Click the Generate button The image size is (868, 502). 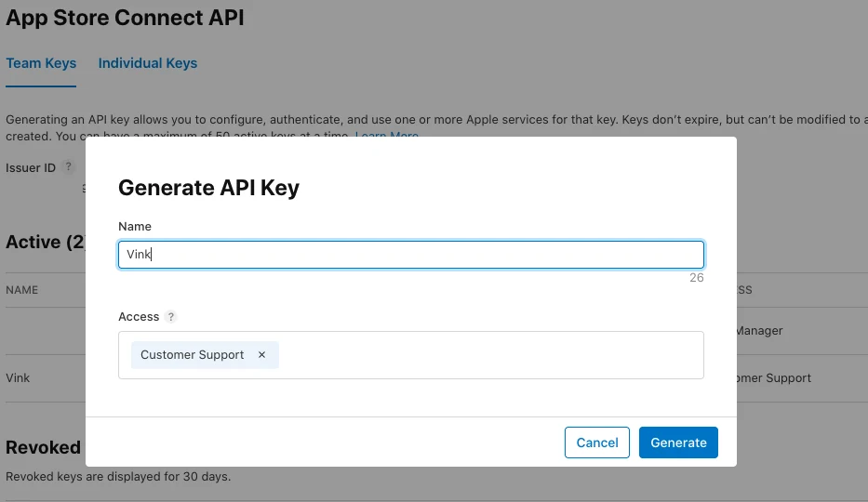pyautogui.click(x=678, y=443)
